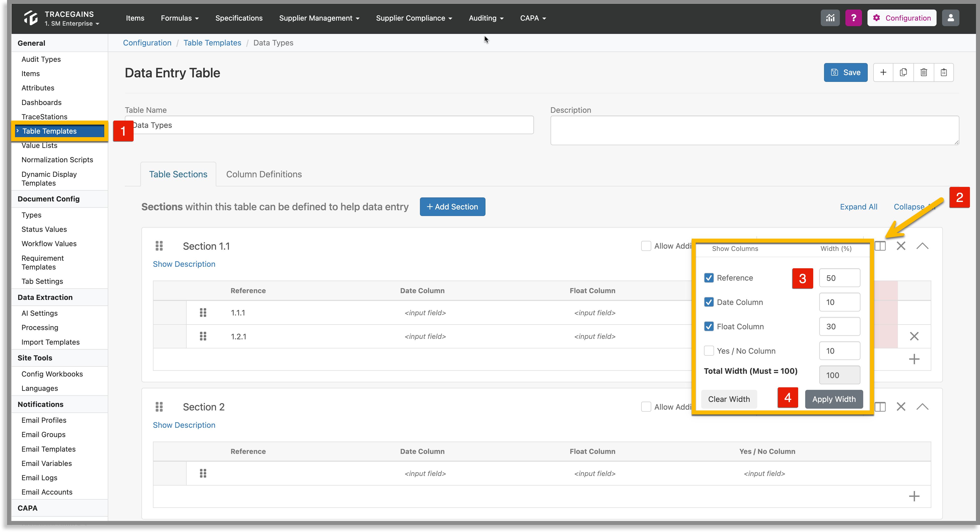The height and width of the screenshot is (532, 980).
Task: Grab the drag handle of Section 2
Action: pos(159,407)
